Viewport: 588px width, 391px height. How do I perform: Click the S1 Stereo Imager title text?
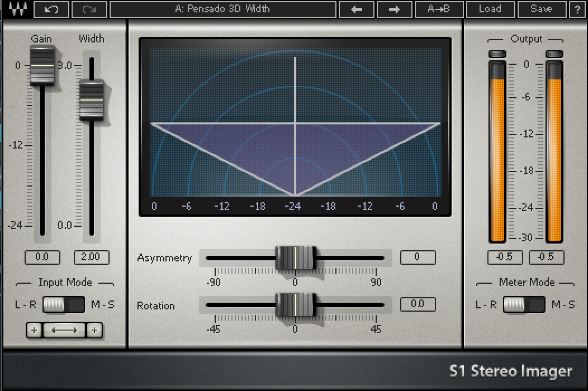click(511, 371)
